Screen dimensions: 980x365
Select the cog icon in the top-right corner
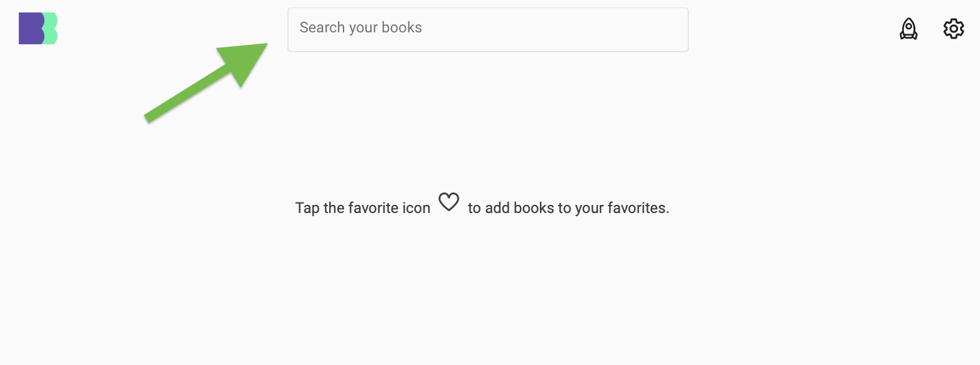pos(953,29)
